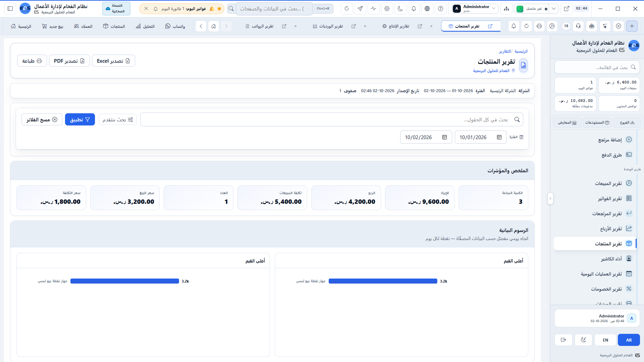This screenshot has width=644, height=362.
Task: Open the Administrator user dropdown
Action: tap(474, 9)
